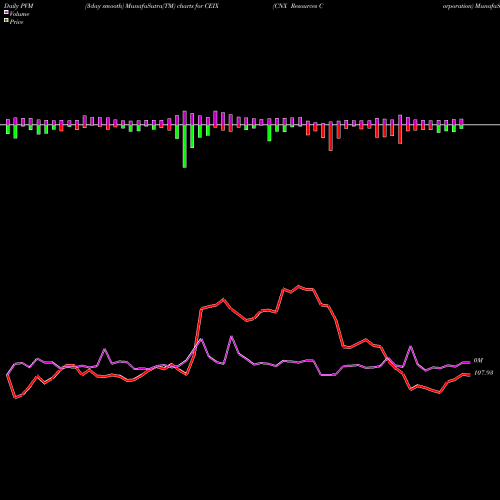500x500 pixels.
Task: Click the Price legend color swatch
Action: point(6,21)
